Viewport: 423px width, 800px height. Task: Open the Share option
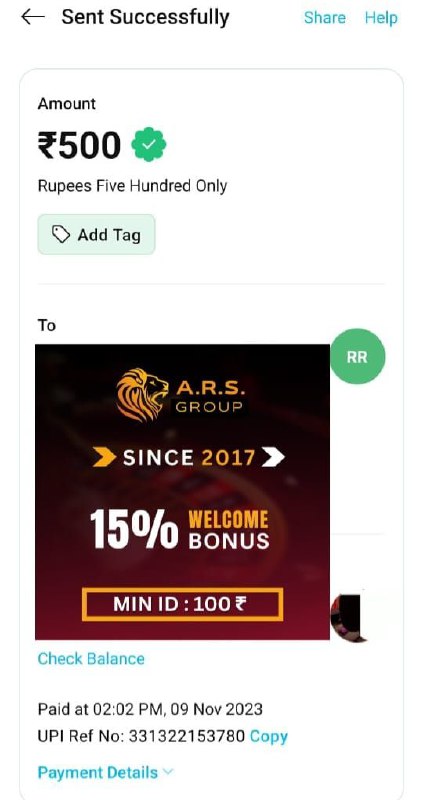(325, 18)
